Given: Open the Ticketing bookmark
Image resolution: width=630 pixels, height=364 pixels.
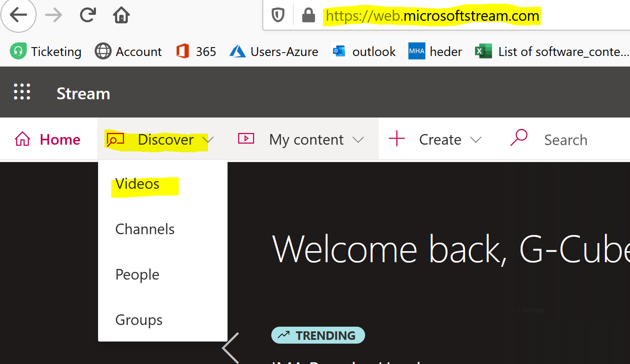Looking at the screenshot, I should [x=45, y=51].
